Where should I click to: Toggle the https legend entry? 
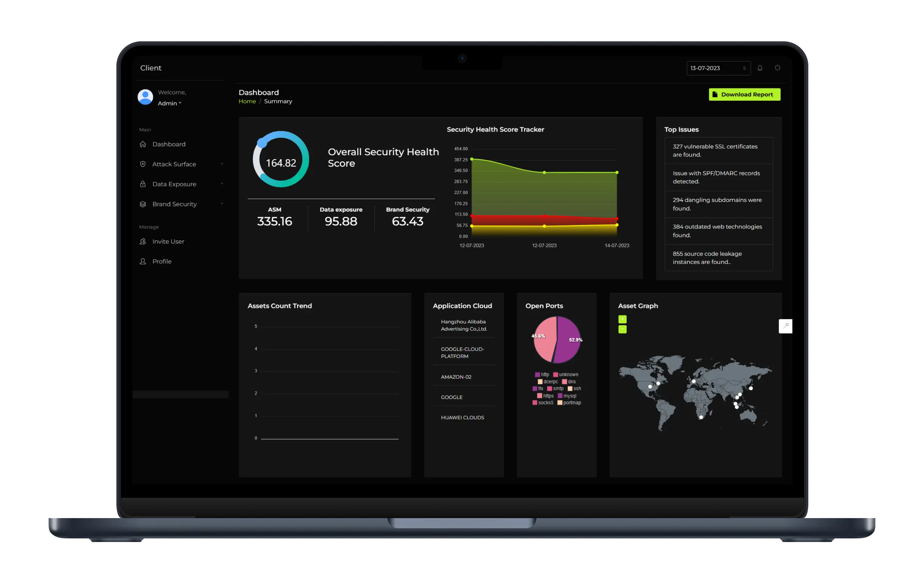[545, 396]
